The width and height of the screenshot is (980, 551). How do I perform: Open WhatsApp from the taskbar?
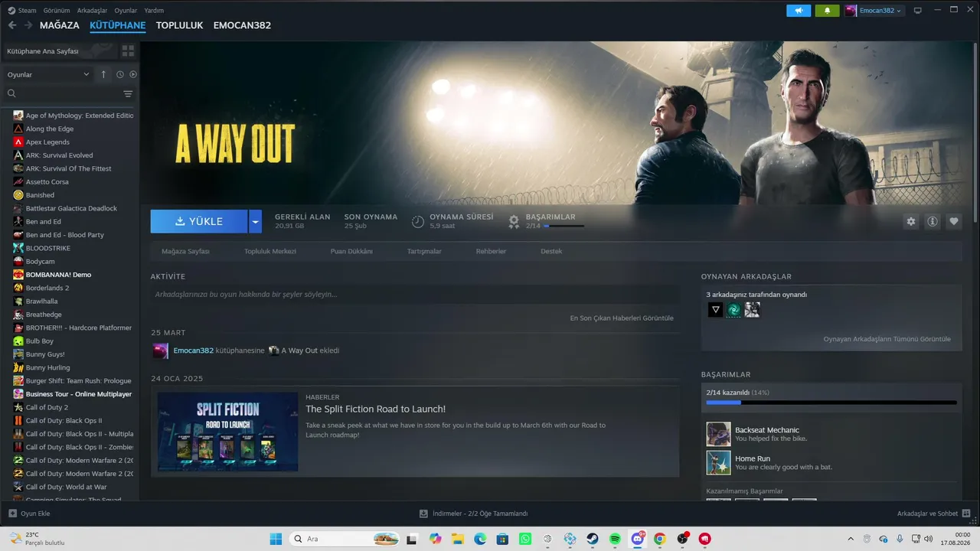tap(524, 539)
